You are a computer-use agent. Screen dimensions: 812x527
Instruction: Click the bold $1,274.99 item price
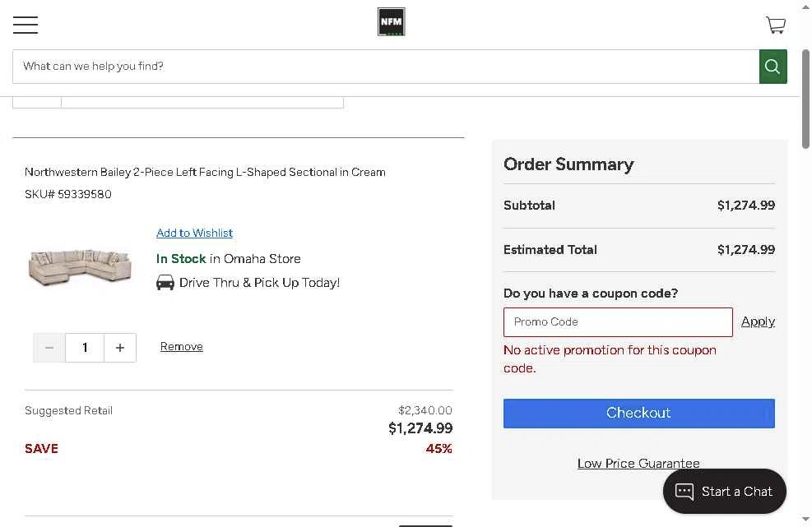[x=420, y=428]
